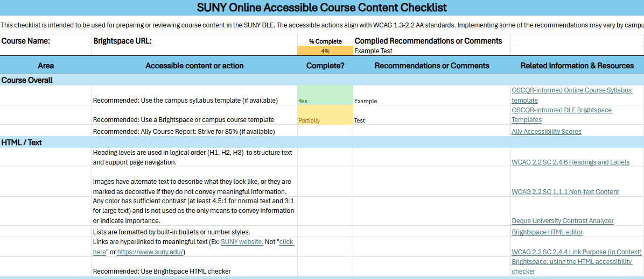Click the Deque University Contrast Analyzer link
Image resolution: width=644 pixels, height=279 pixels.
click(562, 221)
